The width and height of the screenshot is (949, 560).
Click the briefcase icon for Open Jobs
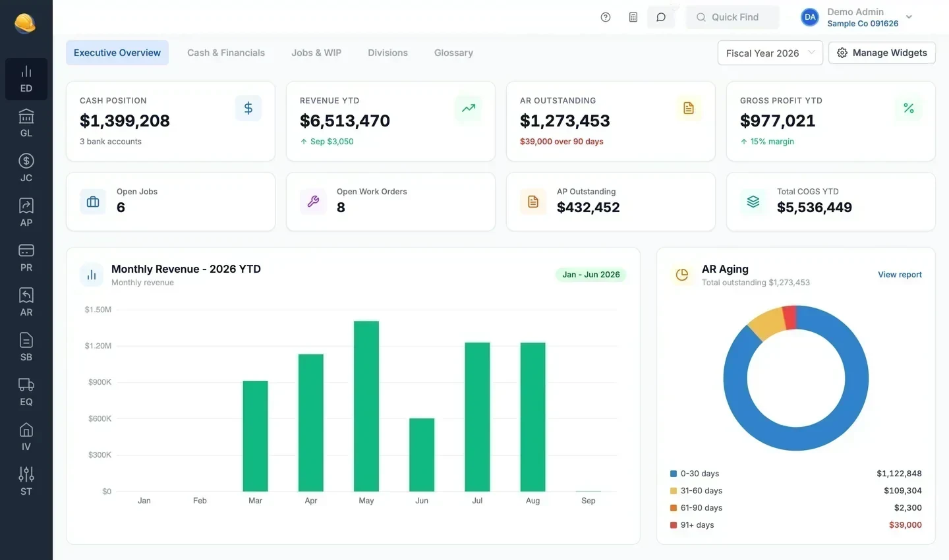pyautogui.click(x=93, y=202)
